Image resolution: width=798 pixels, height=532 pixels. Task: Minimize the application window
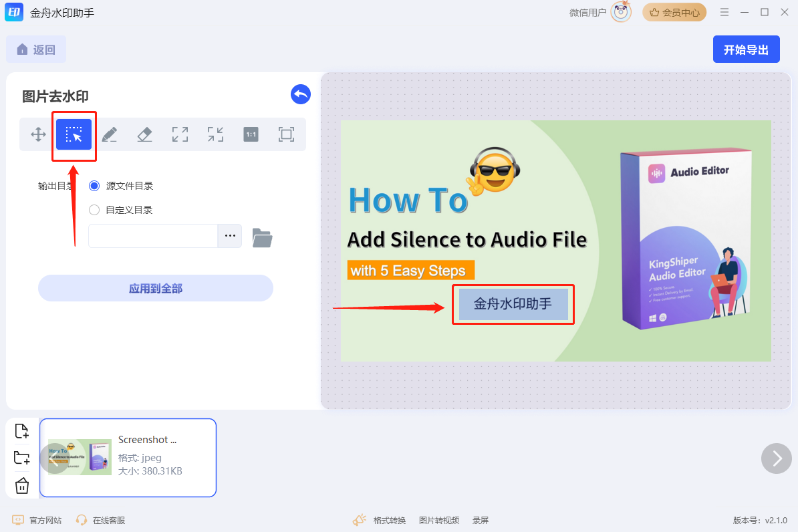(745, 12)
